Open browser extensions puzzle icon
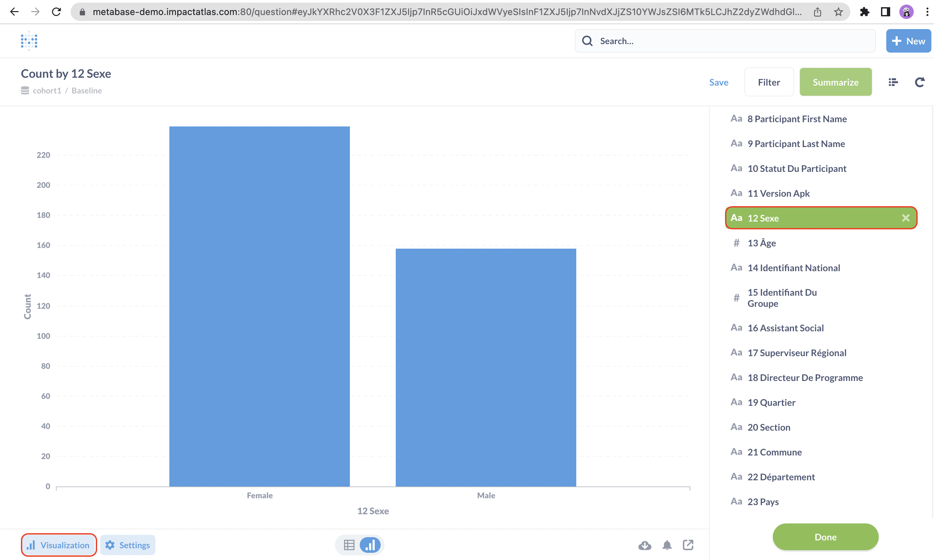This screenshot has width=934, height=560. pyautogui.click(x=865, y=12)
